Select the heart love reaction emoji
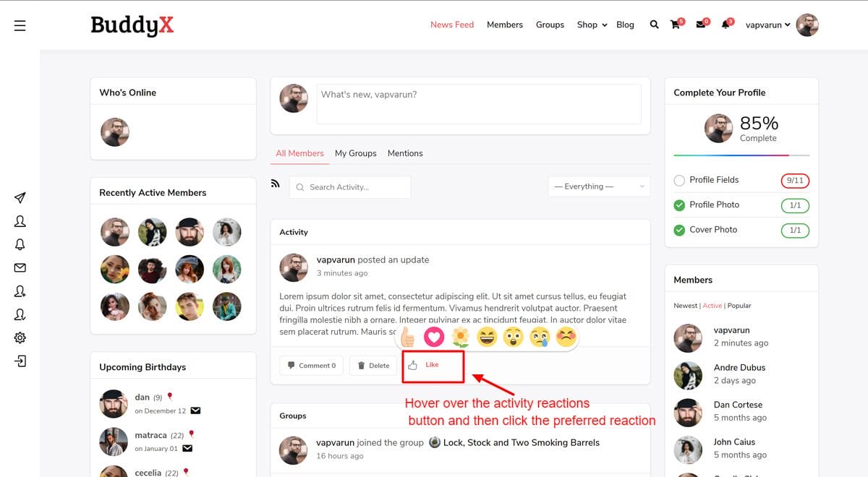This screenshot has width=868, height=477. pyautogui.click(x=433, y=337)
